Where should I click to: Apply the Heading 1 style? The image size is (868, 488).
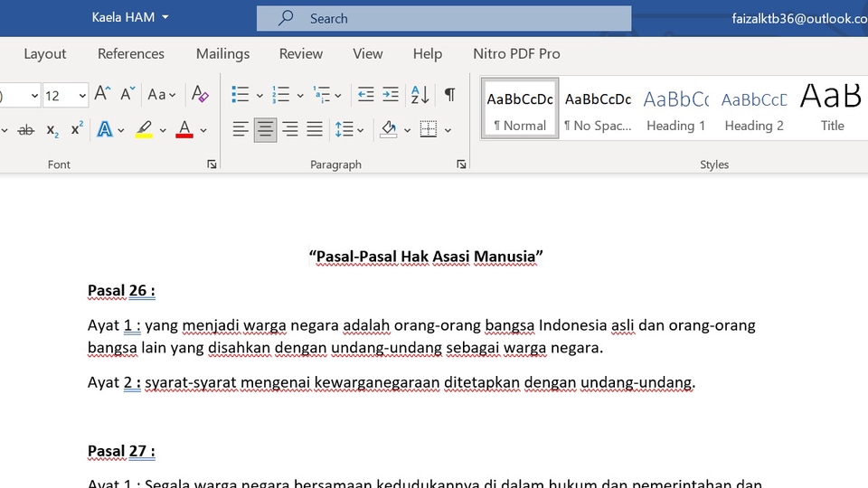pos(676,108)
